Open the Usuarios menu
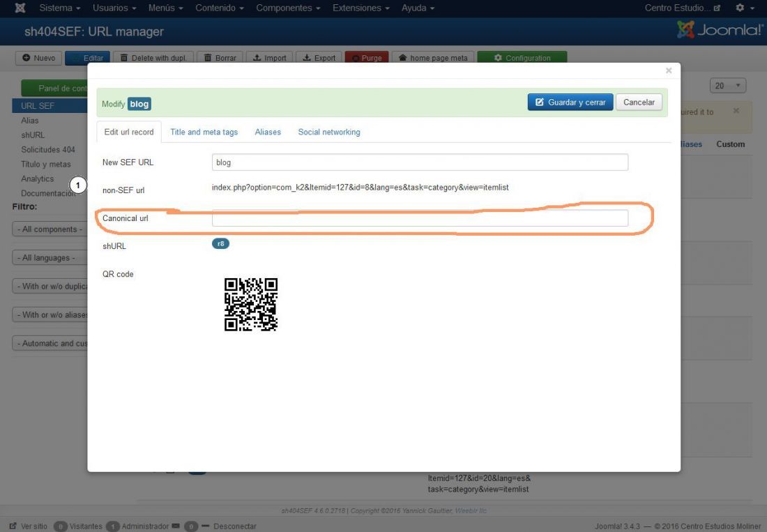Image resolution: width=767 pixels, height=532 pixels. point(114,8)
